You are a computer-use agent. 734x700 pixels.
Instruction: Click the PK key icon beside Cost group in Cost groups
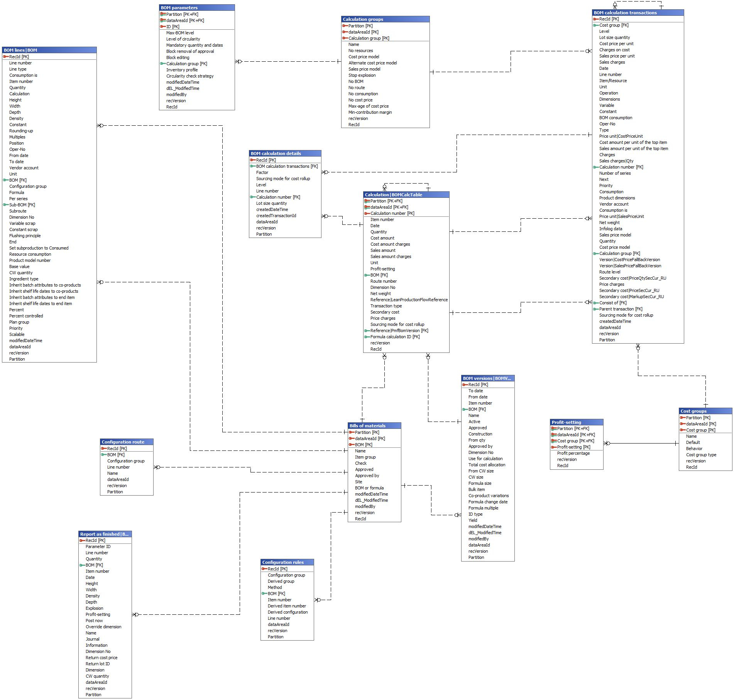[683, 430]
